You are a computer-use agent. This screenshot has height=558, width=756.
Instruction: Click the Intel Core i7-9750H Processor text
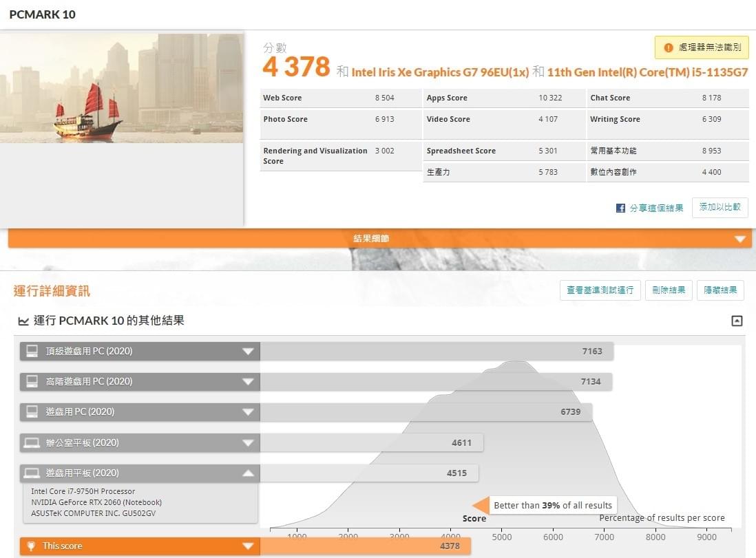(x=83, y=491)
